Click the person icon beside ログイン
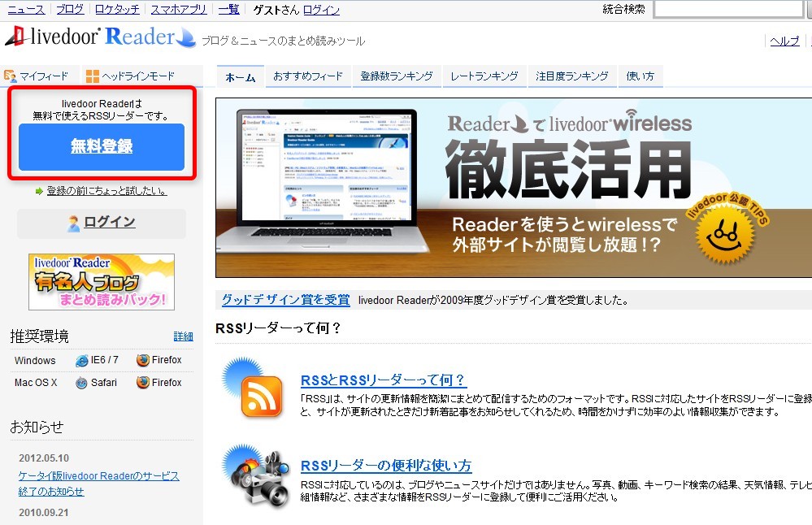 (x=74, y=223)
